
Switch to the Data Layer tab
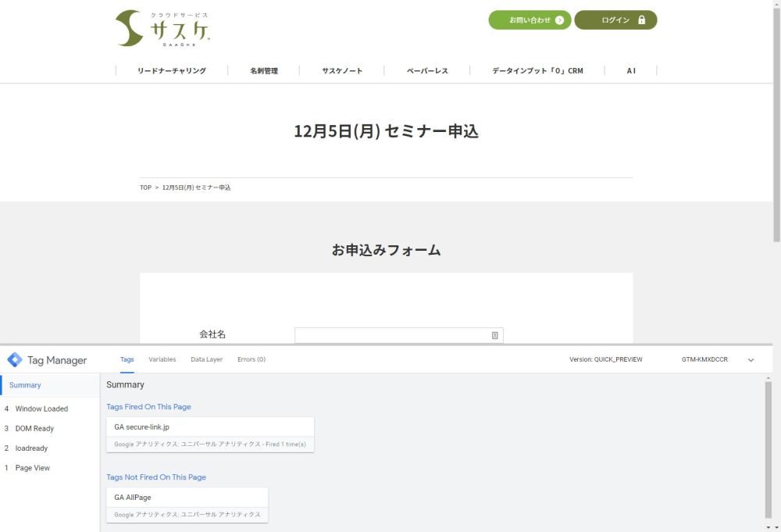[x=206, y=360]
